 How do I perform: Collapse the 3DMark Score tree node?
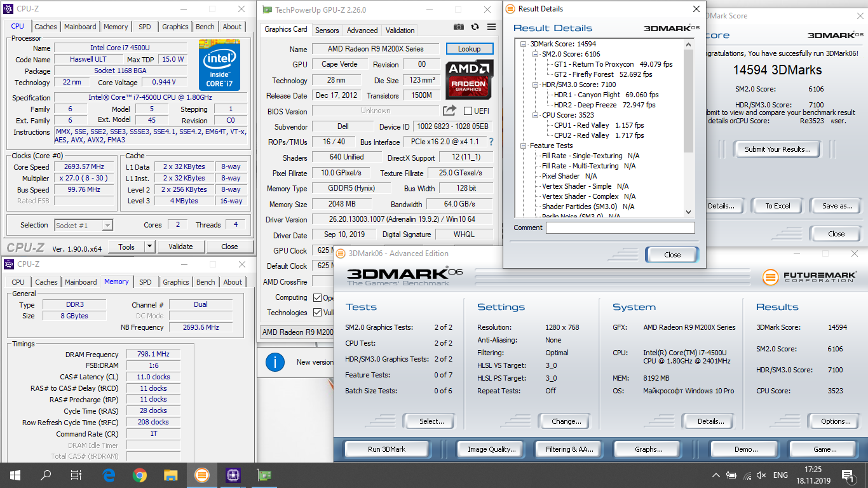524,44
